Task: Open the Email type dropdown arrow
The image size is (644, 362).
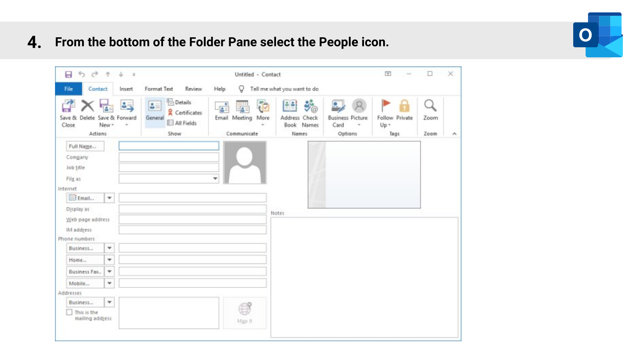Action: click(109, 198)
